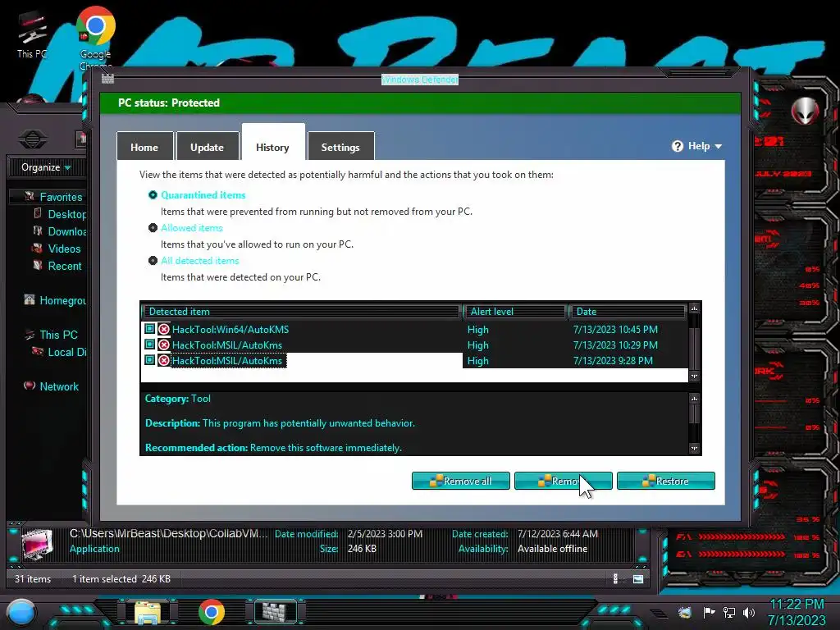Open Desktop in Explorer Favorites
The image size is (840, 630).
66,214
